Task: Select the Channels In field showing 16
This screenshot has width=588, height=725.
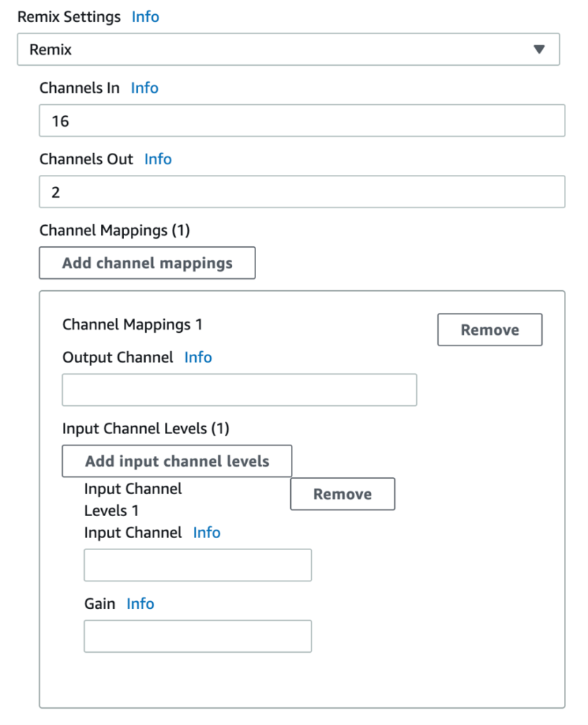Action: tap(301, 120)
